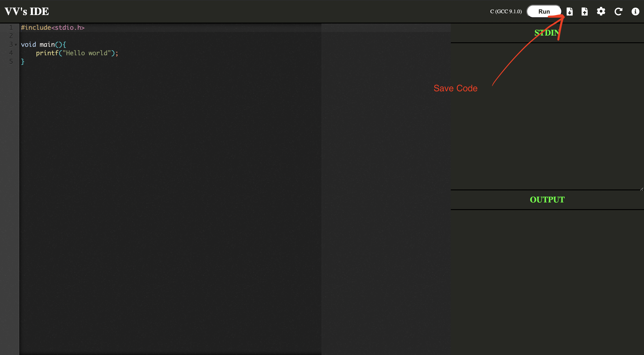Click line number 1 in gutter
This screenshot has width=644, height=355.
(11, 28)
